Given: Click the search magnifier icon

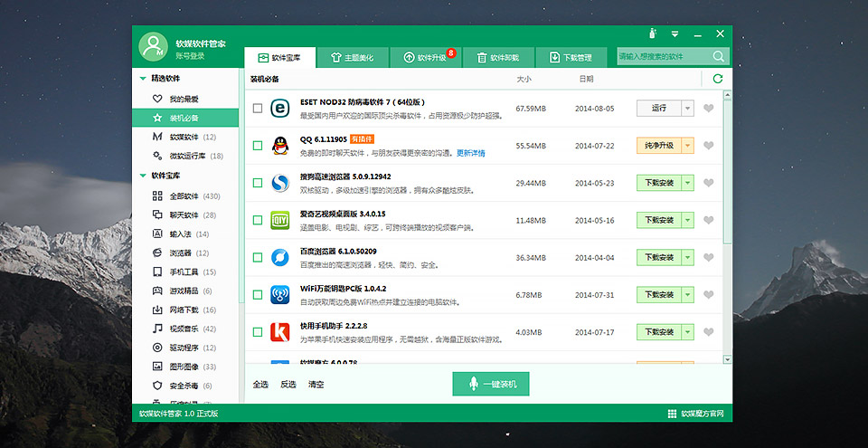Looking at the screenshot, I should [x=718, y=56].
